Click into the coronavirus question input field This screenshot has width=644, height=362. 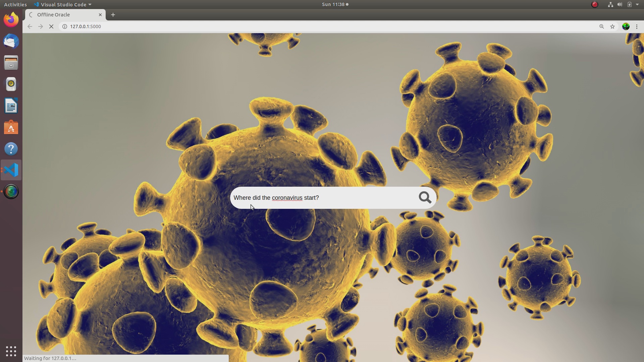coord(322,198)
